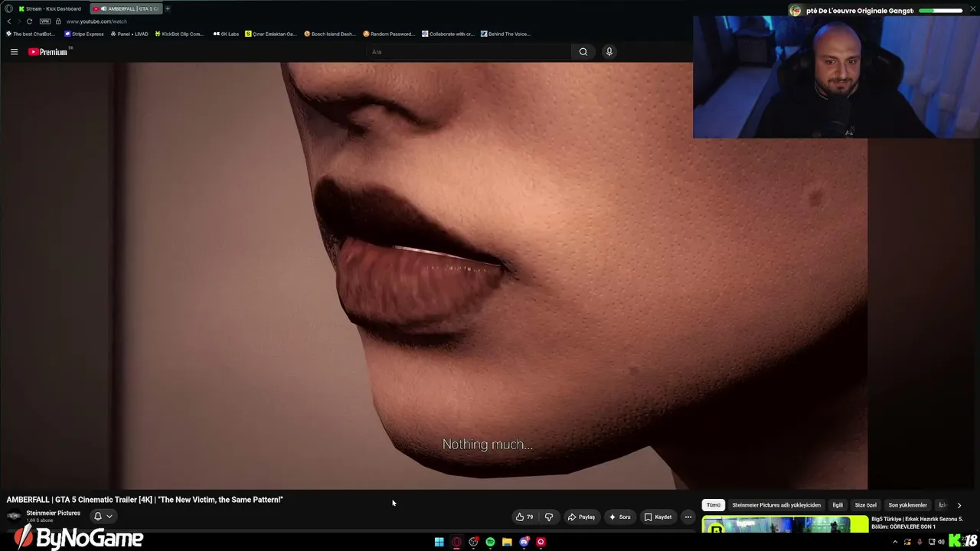Image resolution: width=980 pixels, height=551 pixels.
Task: Click the Soru (Ask) button
Action: click(x=619, y=517)
